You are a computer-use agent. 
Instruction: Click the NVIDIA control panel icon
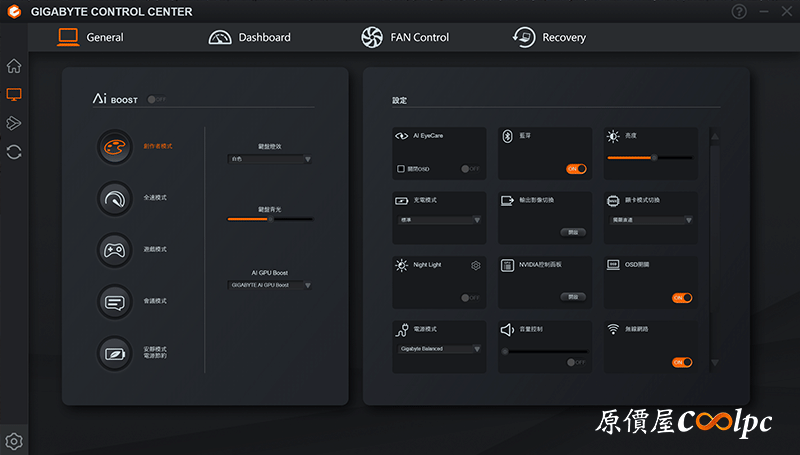pos(507,265)
